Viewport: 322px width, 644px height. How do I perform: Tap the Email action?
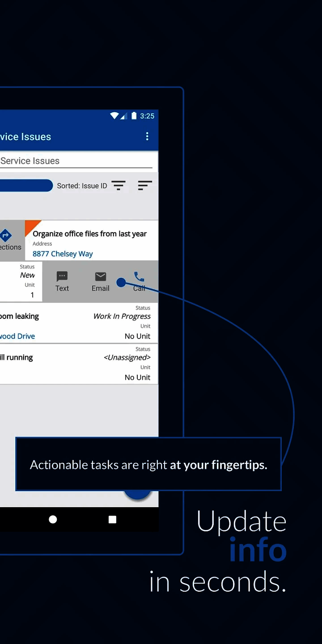[101, 282]
